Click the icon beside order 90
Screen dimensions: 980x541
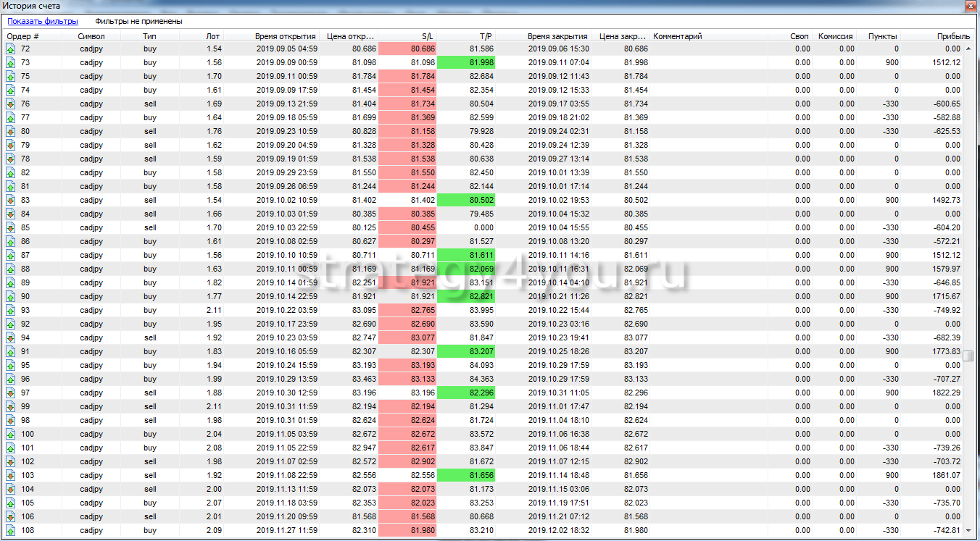(11, 296)
